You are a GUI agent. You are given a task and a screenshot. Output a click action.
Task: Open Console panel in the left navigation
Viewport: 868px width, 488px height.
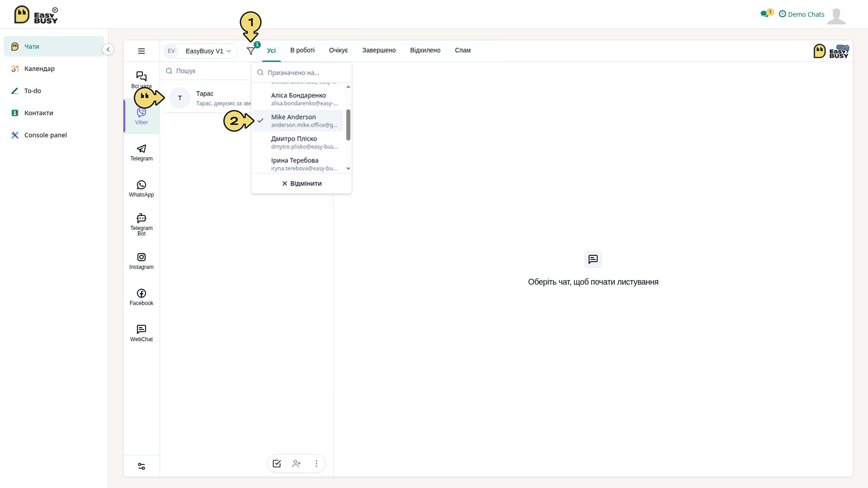click(x=54, y=135)
